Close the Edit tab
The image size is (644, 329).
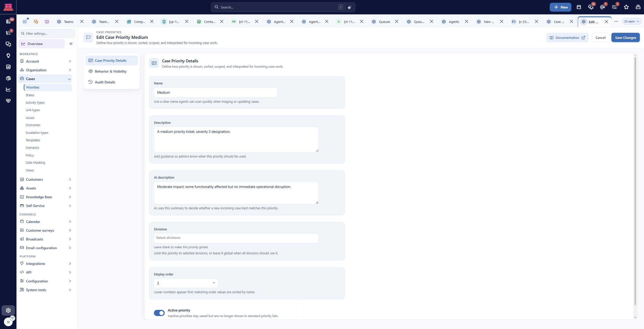point(606,22)
